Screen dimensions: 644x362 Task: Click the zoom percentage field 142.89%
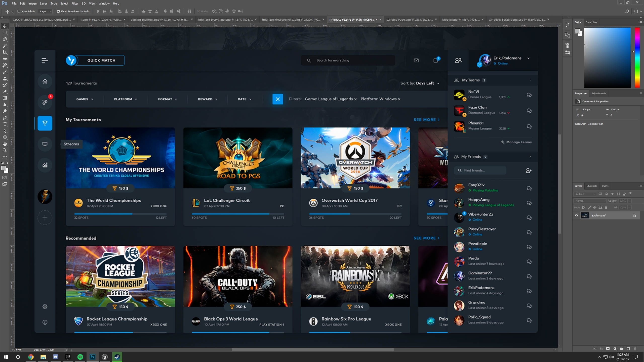(x=16, y=350)
